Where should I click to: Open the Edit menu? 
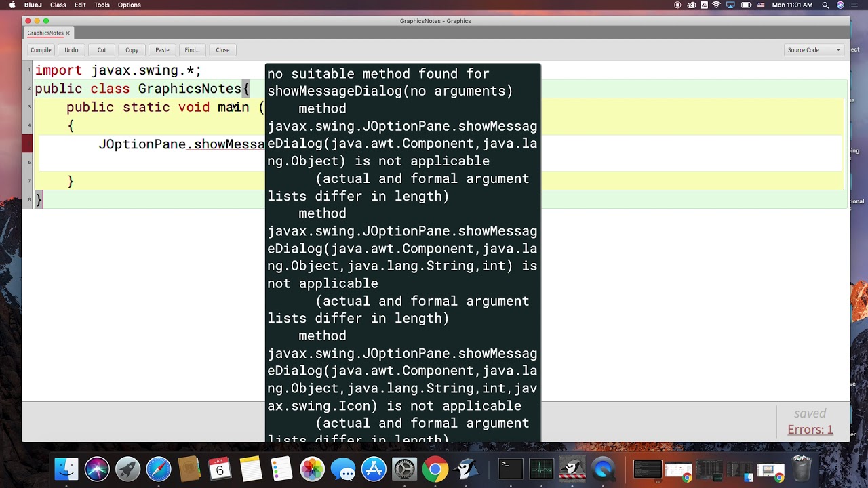click(x=80, y=5)
